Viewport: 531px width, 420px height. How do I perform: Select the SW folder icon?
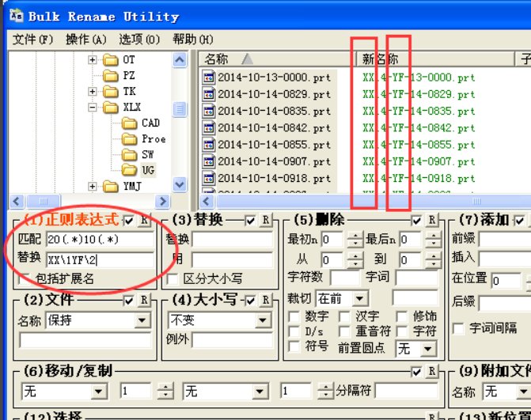[129, 155]
